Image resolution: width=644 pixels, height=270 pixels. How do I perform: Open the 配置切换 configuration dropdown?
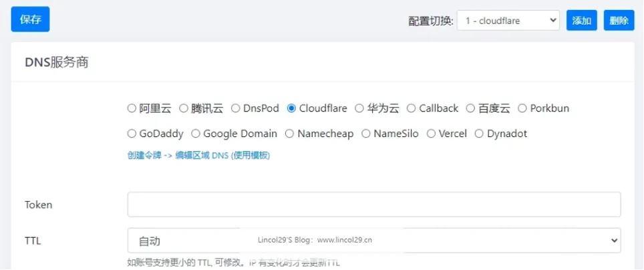pyautogui.click(x=508, y=21)
